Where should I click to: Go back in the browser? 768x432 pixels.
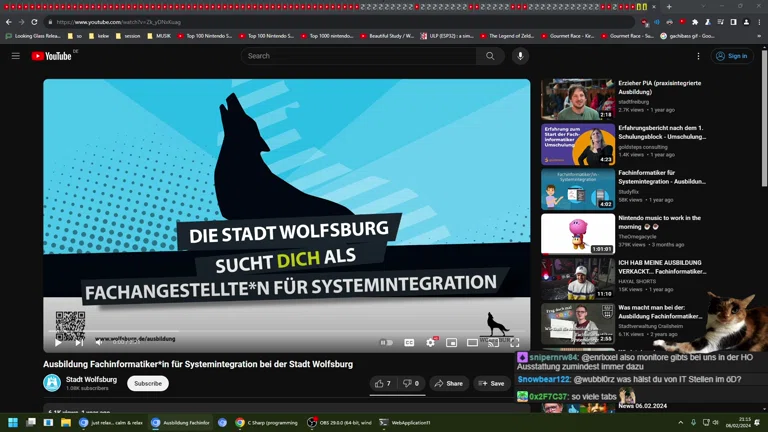[9, 22]
